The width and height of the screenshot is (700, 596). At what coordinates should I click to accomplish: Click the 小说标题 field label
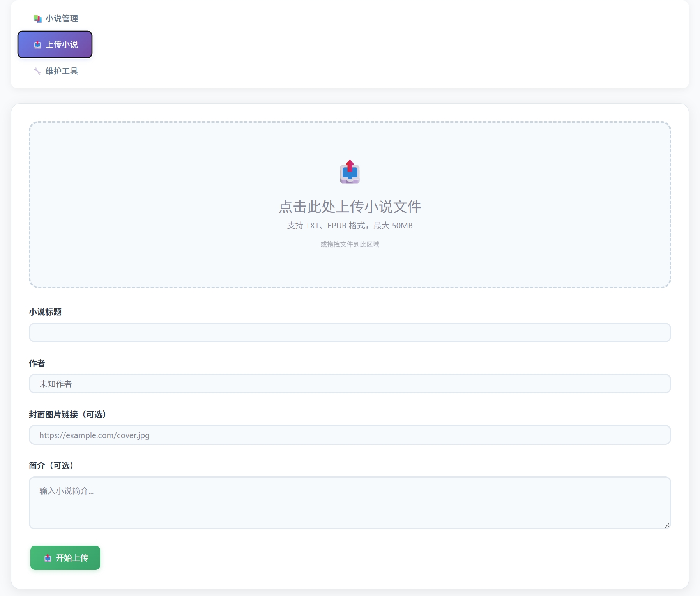pos(45,312)
